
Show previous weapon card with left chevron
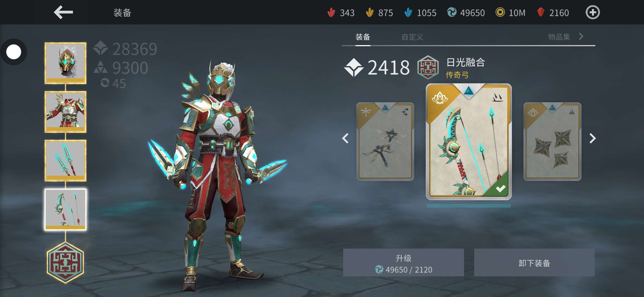pos(345,138)
